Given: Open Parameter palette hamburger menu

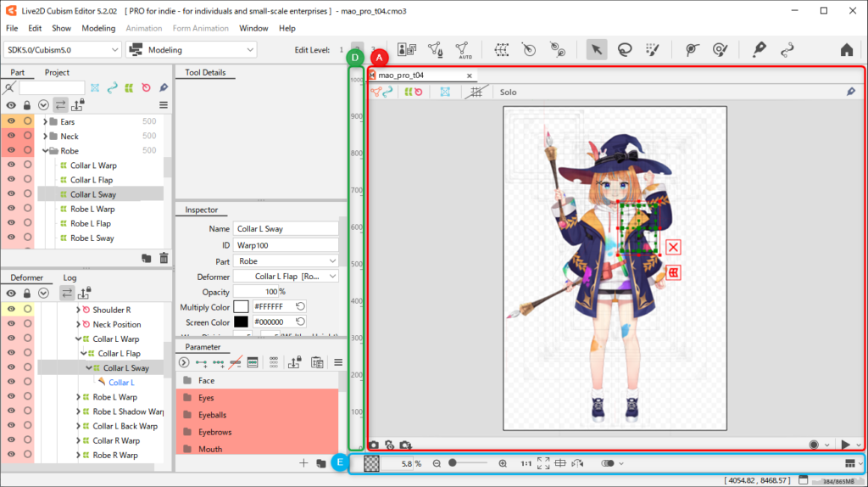Looking at the screenshot, I should pos(338,363).
